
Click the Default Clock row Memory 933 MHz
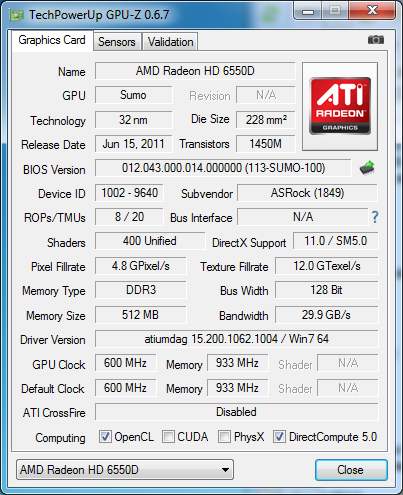tap(237, 388)
